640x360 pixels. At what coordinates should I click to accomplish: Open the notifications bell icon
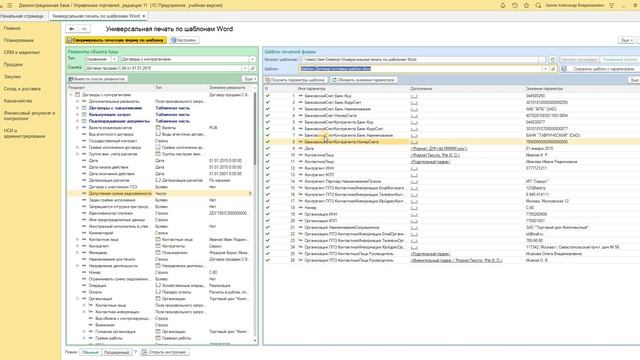(x=503, y=5)
